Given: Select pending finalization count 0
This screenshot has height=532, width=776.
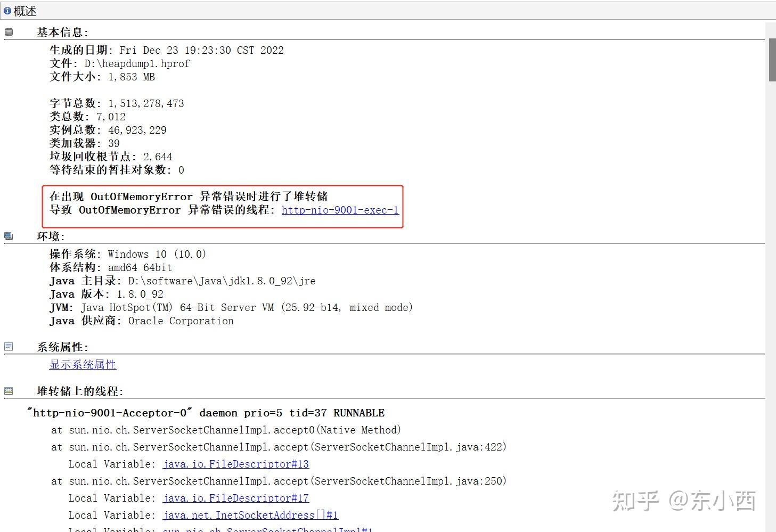Looking at the screenshot, I should pyautogui.click(x=181, y=170).
